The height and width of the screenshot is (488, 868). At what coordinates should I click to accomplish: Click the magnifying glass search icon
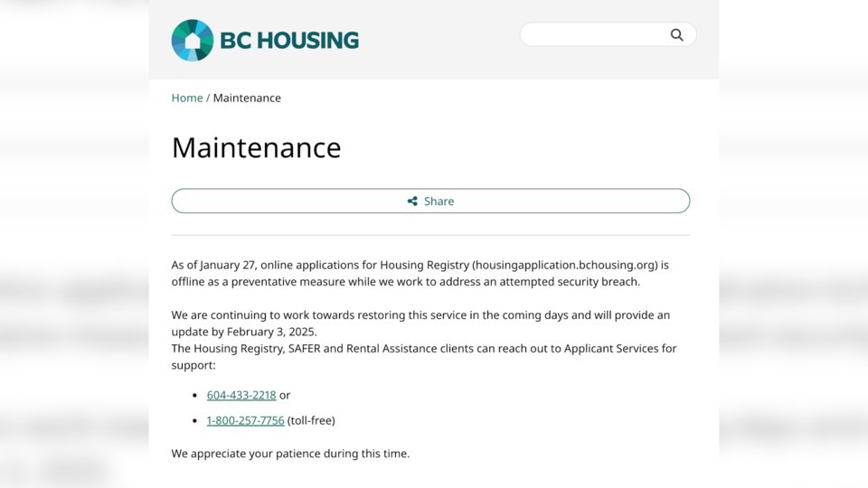(x=676, y=35)
